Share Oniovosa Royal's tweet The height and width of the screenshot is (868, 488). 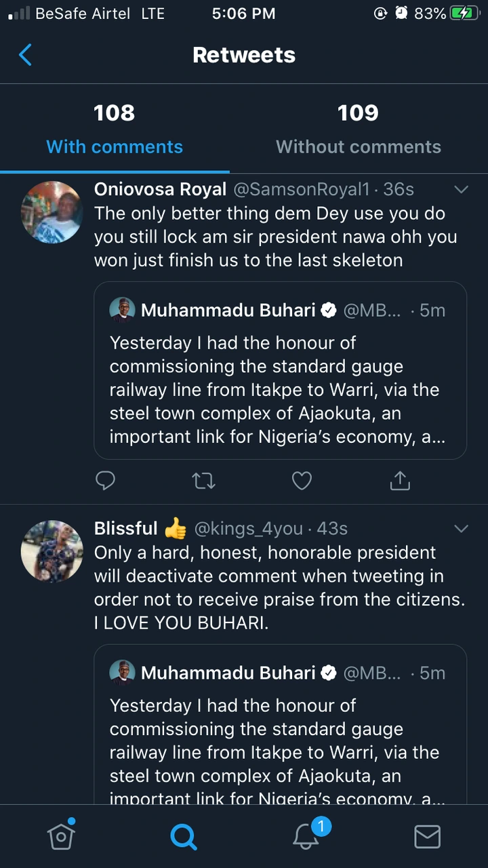point(400,481)
